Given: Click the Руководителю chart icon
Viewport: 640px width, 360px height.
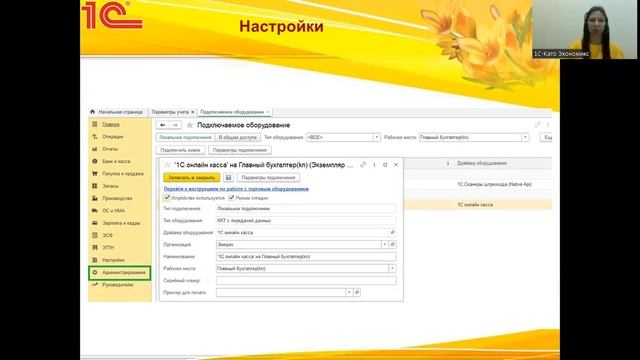Looking at the screenshot, I should pos(95,284).
